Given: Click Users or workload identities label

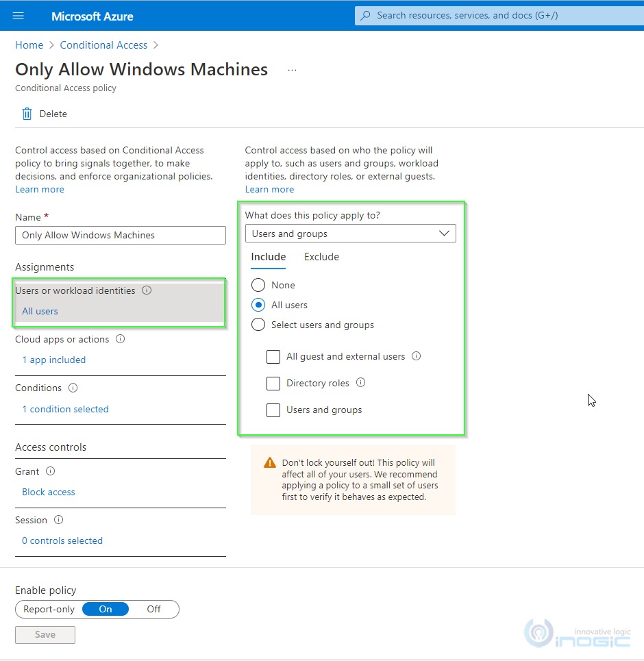Looking at the screenshot, I should click(x=75, y=290).
